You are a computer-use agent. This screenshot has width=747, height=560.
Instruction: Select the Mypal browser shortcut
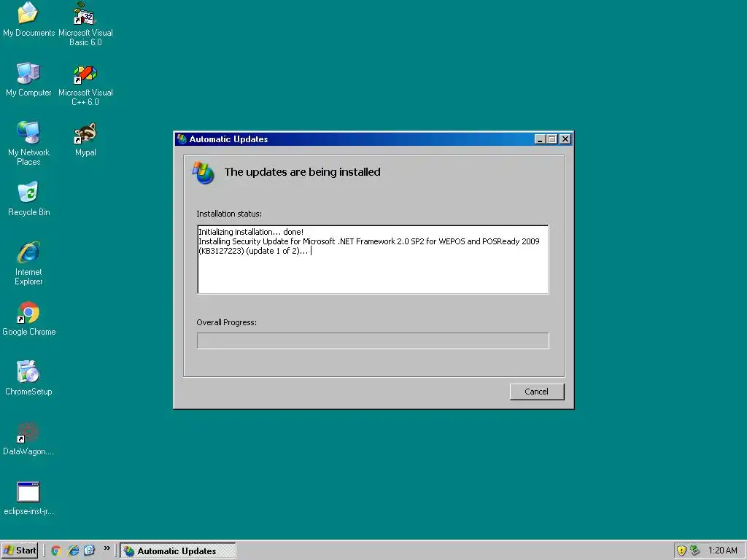pos(85,139)
